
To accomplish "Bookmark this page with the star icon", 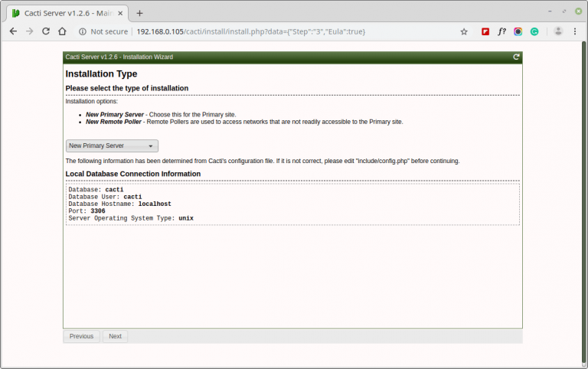I will pyautogui.click(x=463, y=31).
